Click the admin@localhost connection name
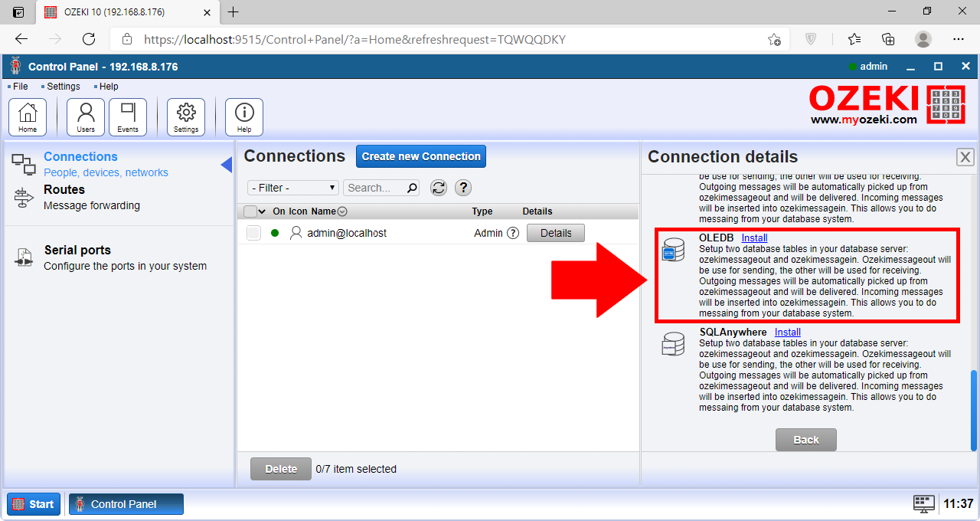 (x=347, y=233)
